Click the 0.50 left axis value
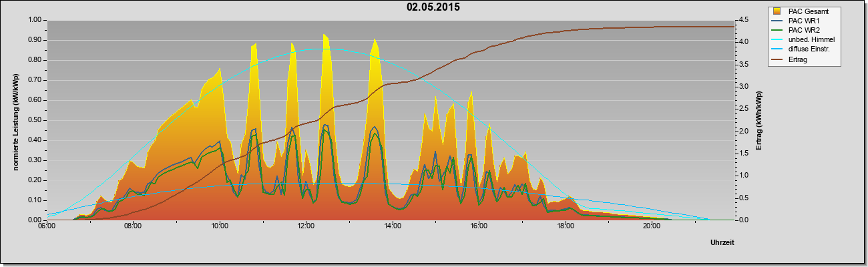The height and width of the screenshot is (267, 868). [x=35, y=120]
